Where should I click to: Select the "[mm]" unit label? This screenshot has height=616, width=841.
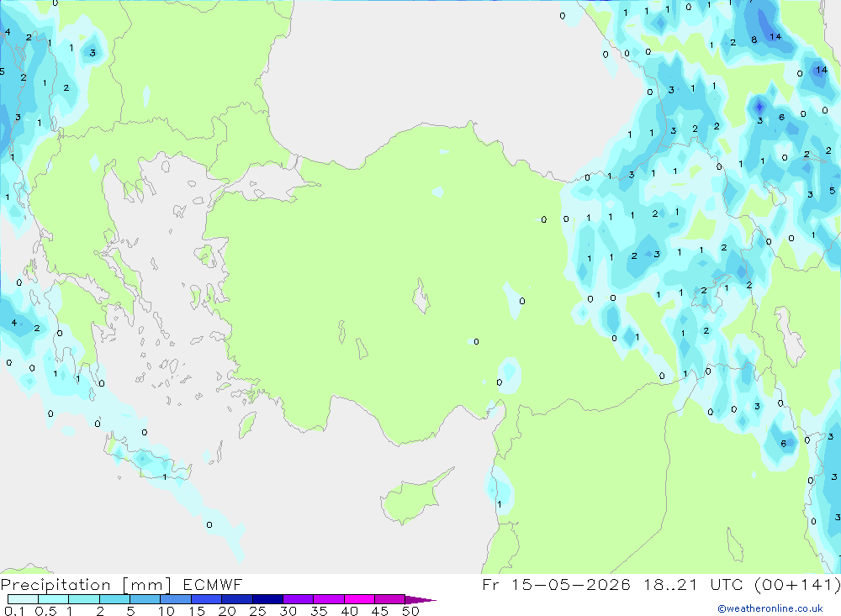coord(147,585)
